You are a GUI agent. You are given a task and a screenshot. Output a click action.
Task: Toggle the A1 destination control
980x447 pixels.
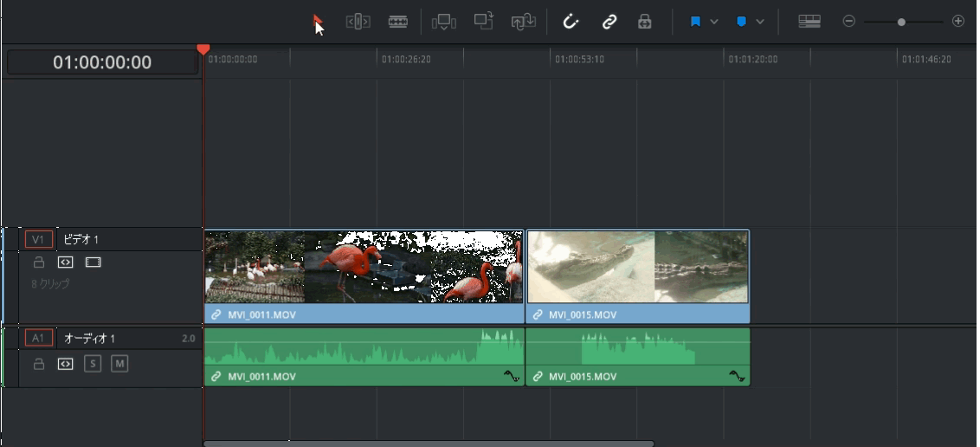(39, 338)
